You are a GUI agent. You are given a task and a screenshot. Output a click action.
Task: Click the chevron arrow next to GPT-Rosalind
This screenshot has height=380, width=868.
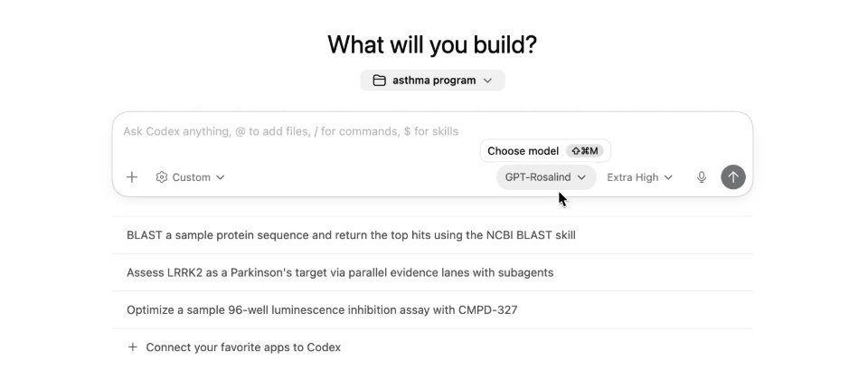[x=581, y=177]
